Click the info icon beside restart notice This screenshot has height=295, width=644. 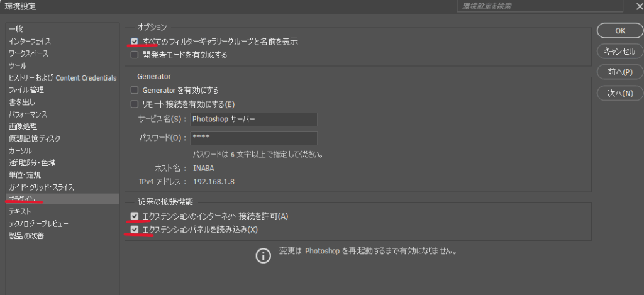tap(262, 255)
